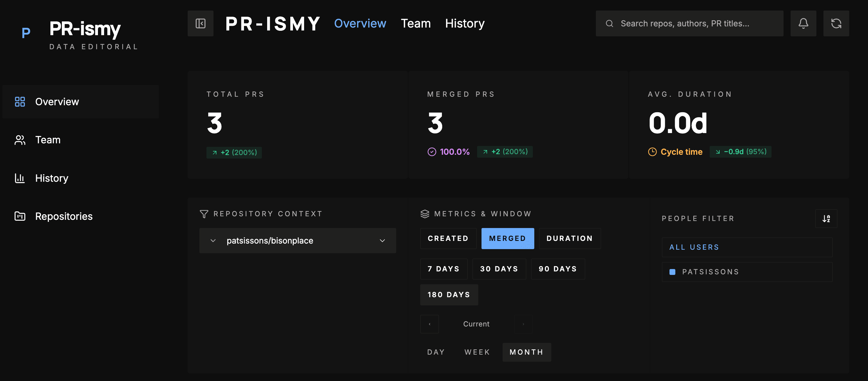The width and height of the screenshot is (868, 381).
Task: Open notifications via the bell icon
Action: click(x=803, y=23)
